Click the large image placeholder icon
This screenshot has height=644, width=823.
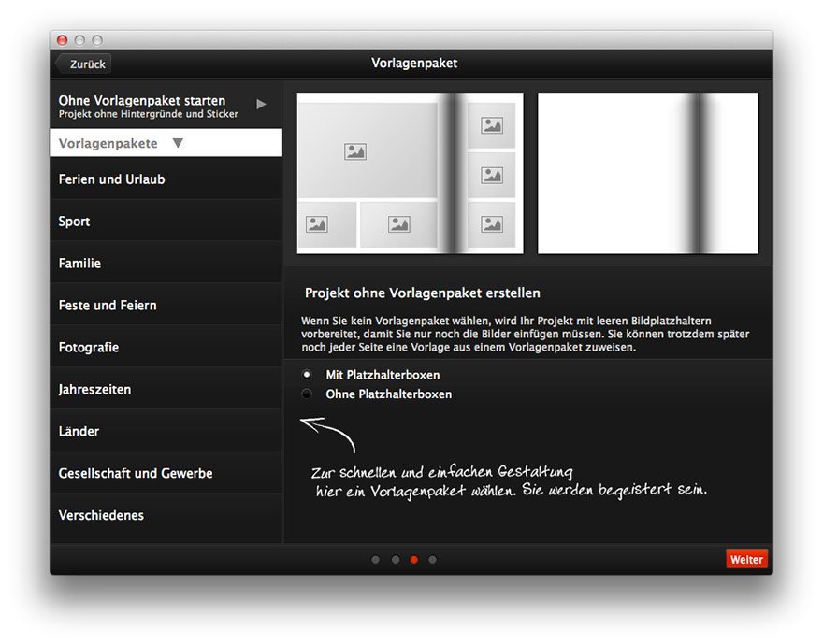point(355,151)
